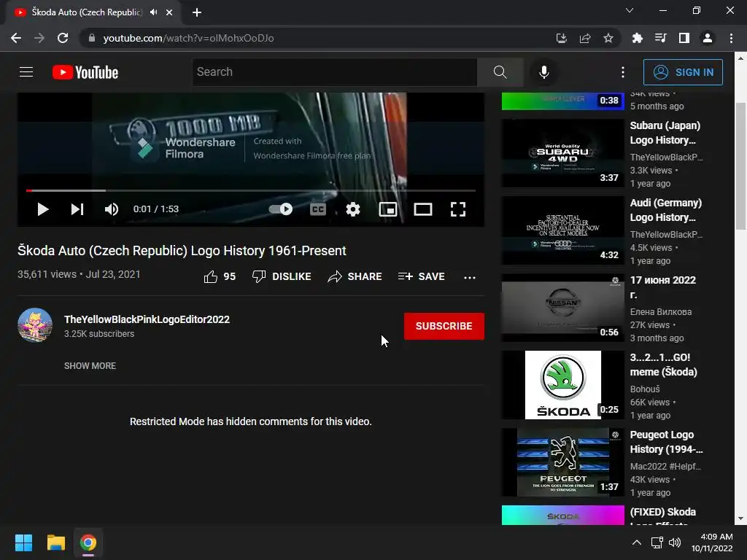The height and width of the screenshot is (560, 747).
Task: Mute tab via speaker icon on tab
Action: pyautogui.click(x=153, y=12)
